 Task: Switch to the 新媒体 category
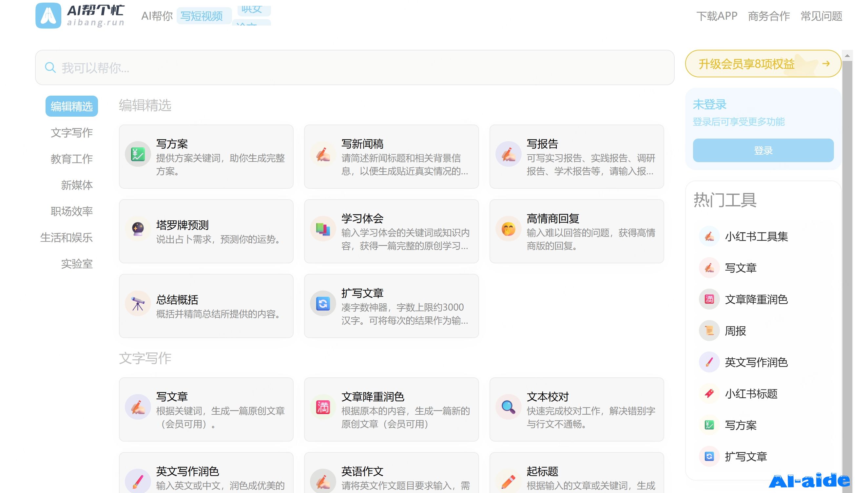(77, 185)
